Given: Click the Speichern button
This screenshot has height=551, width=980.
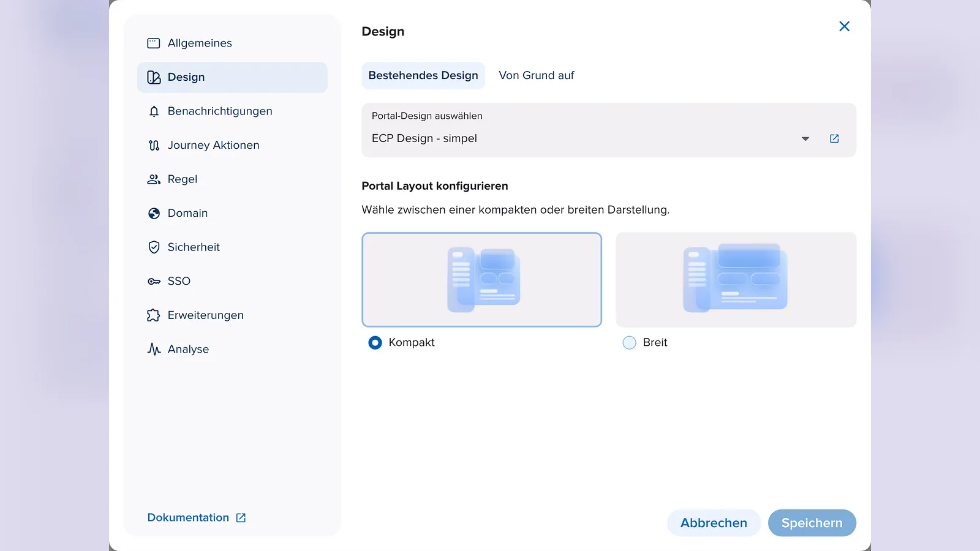Looking at the screenshot, I should point(812,523).
